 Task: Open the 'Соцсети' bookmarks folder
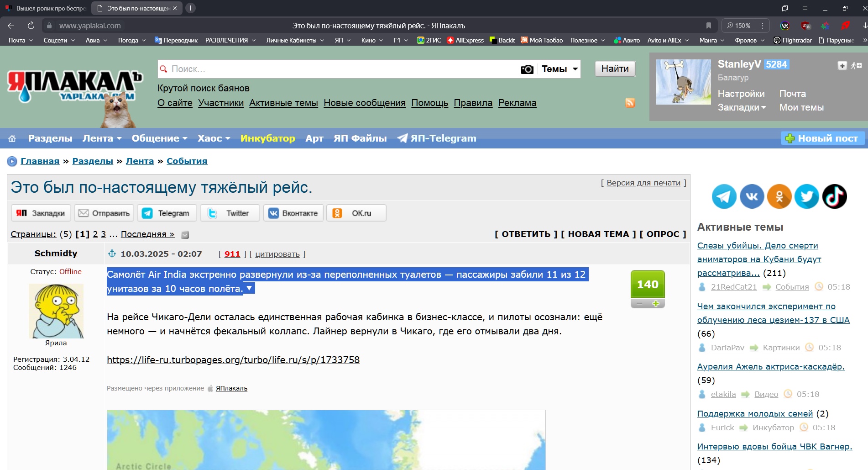coord(59,40)
